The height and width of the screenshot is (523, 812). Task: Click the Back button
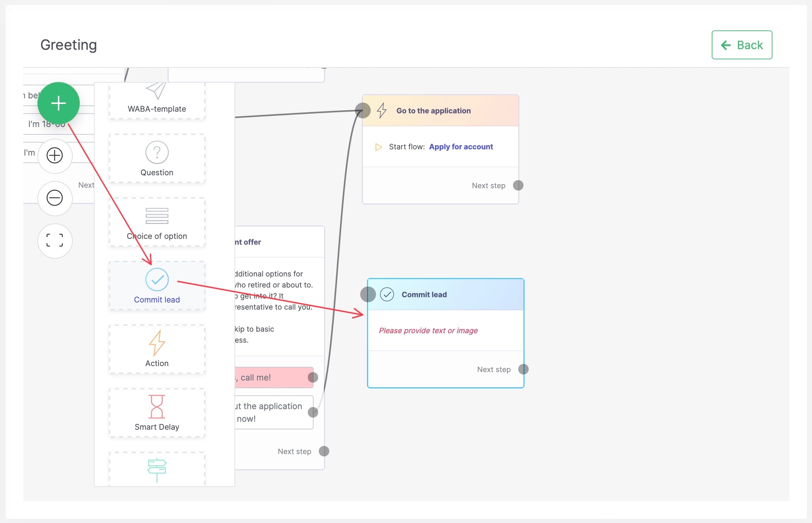coord(742,45)
